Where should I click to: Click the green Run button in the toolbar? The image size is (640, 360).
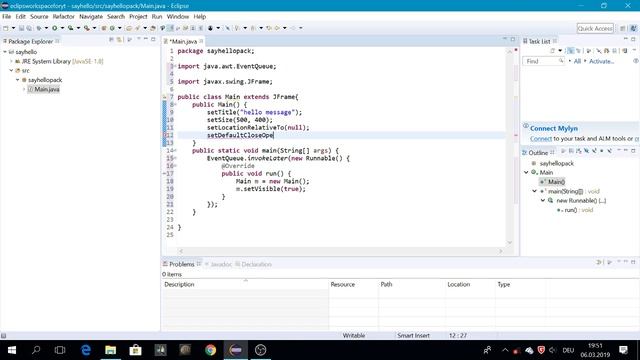(54, 28)
